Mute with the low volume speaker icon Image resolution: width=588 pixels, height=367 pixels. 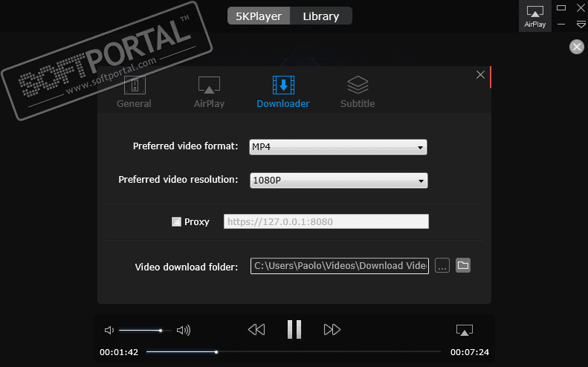click(x=109, y=331)
